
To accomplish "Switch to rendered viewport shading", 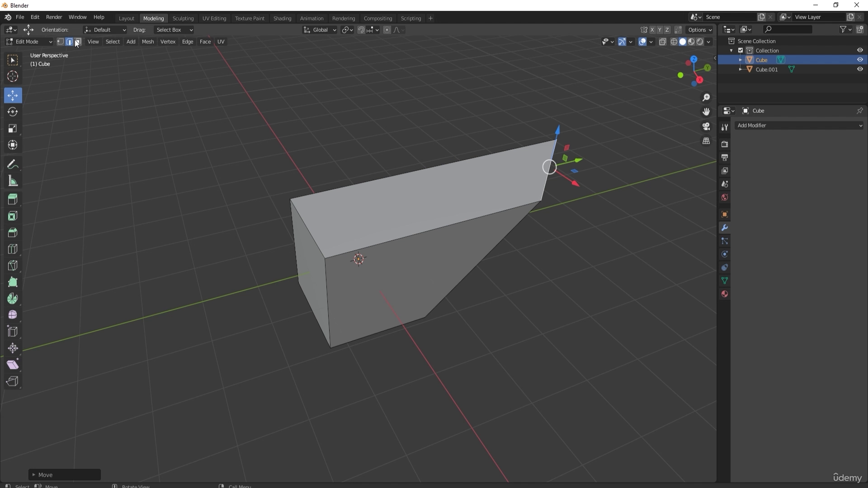I will point(700,42).
